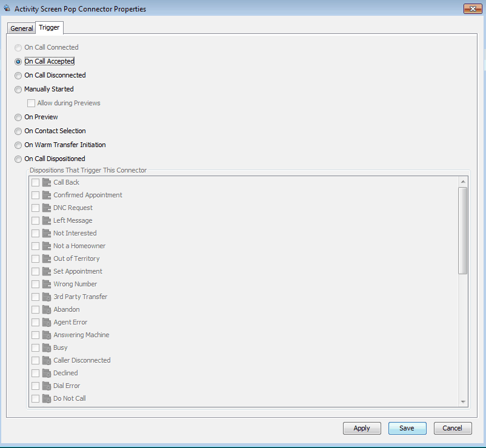
Task: Click the Abandon disposition icon
Action: 47,309
